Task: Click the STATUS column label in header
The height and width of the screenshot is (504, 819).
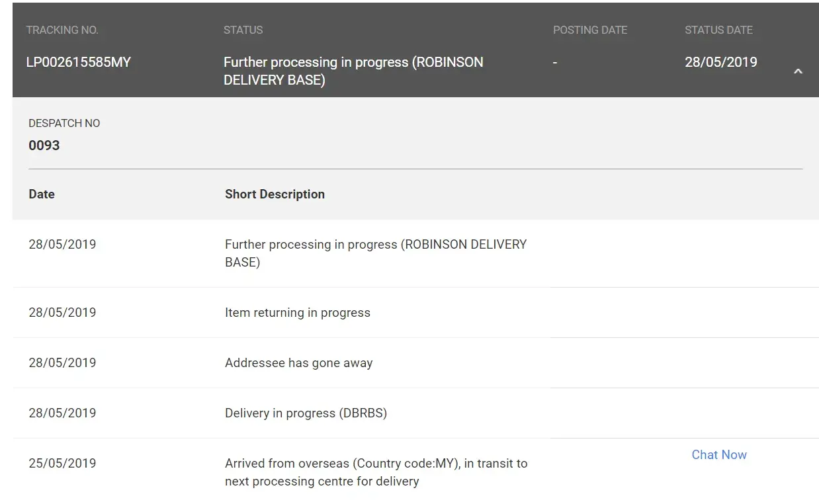Action: pyautogui.click(x=243, y=30)
